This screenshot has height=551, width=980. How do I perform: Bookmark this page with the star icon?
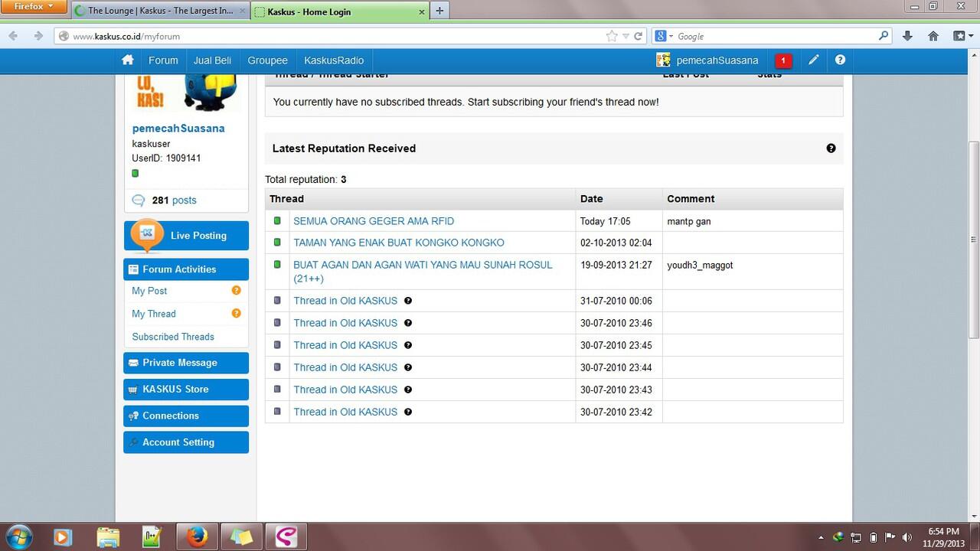(612, 36)
